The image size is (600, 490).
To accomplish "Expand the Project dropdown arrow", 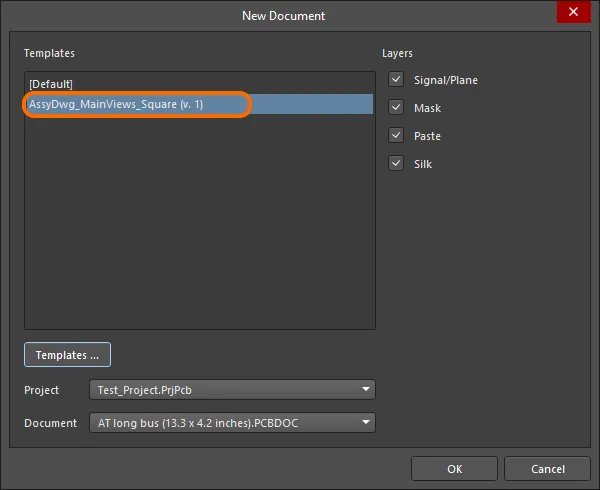I will coord(366,389).
